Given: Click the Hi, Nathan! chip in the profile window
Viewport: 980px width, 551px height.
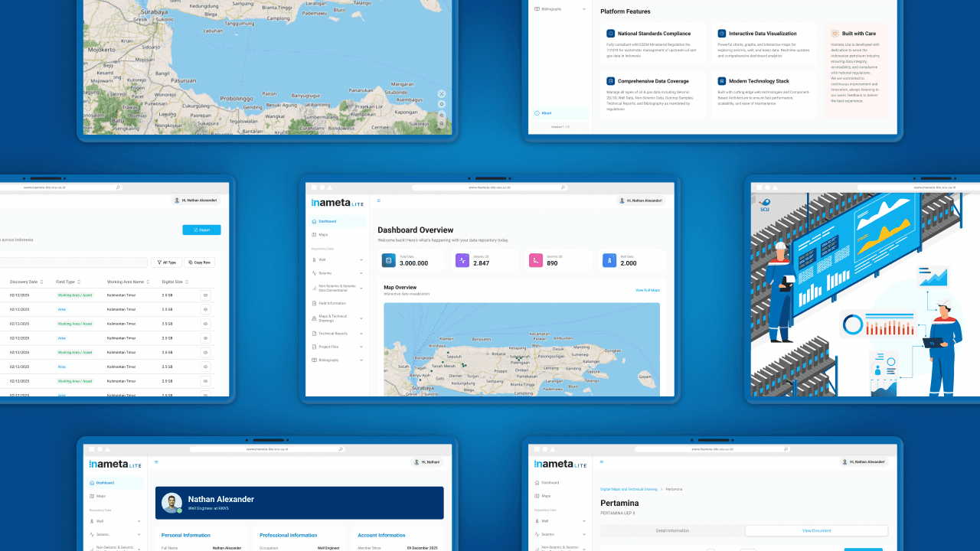Looking at the screenshot, I should coord(427,462).
